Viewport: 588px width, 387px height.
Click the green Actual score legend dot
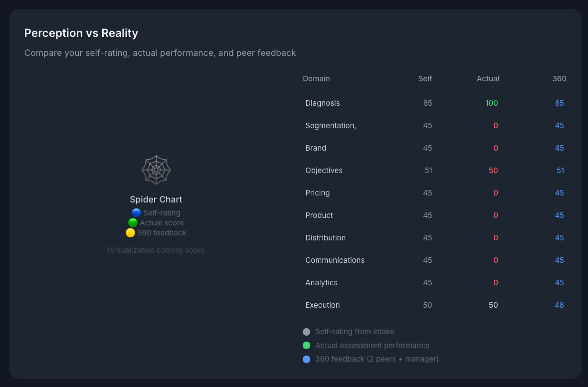133,222
